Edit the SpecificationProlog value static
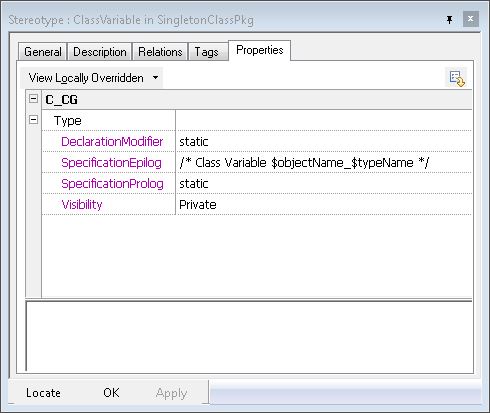 (324, 184)
